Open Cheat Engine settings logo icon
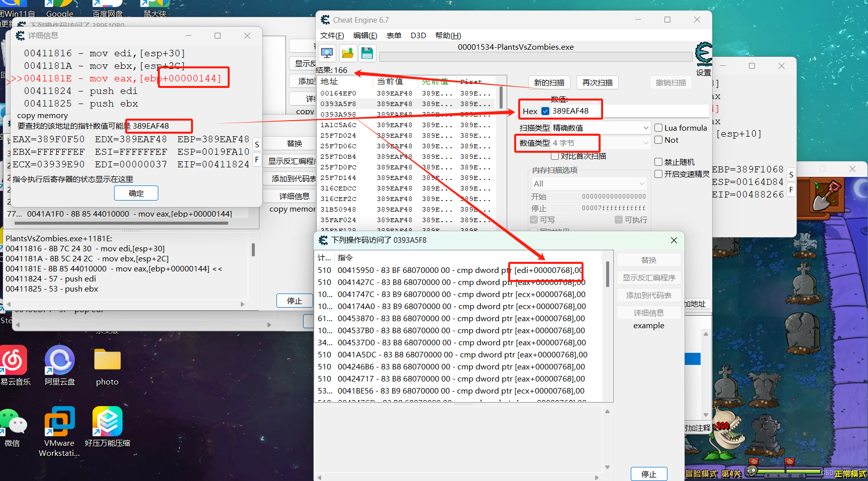 pyautogui.click(x=704, y=54)
